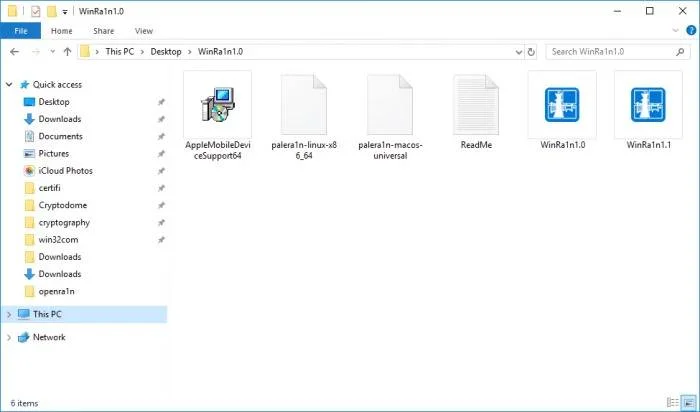
Task: Open Pictures in Quick access
Action: click(54, 154)
